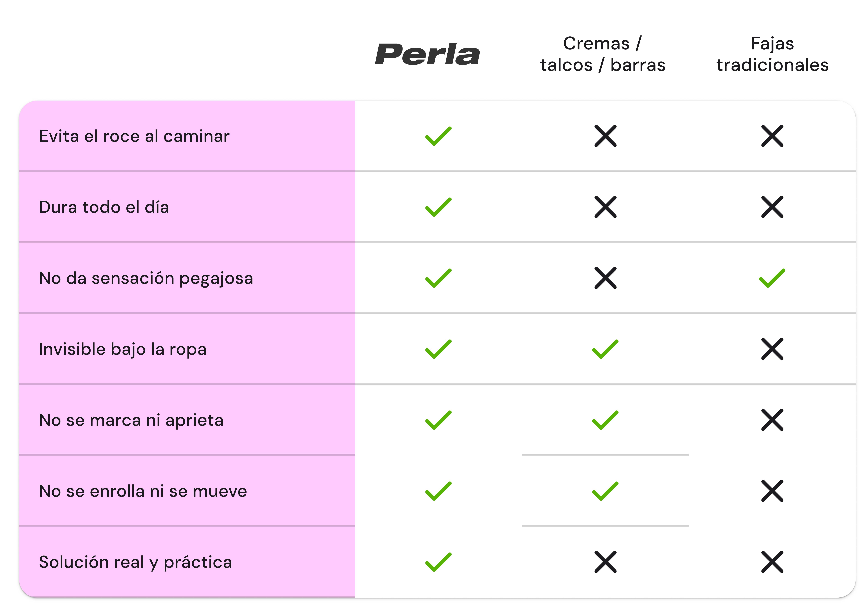This screenshot has width=868, height=614.
Task: Click the 'Solución real y práctica' row label
Action: (x=135, y=562)
